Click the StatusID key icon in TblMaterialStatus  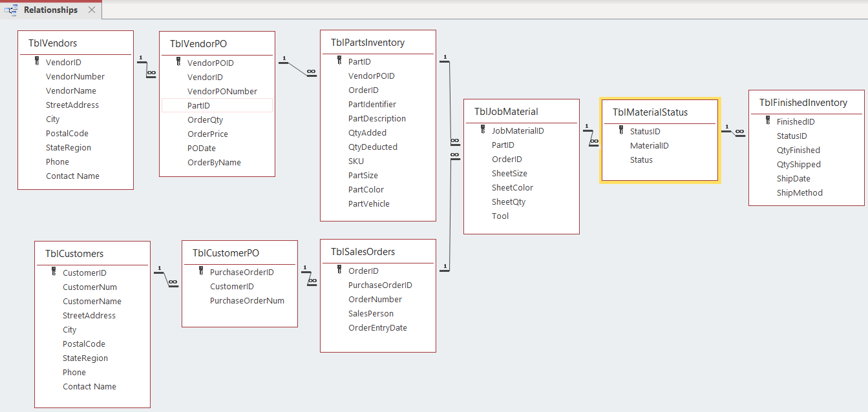(x=621, y=131)
